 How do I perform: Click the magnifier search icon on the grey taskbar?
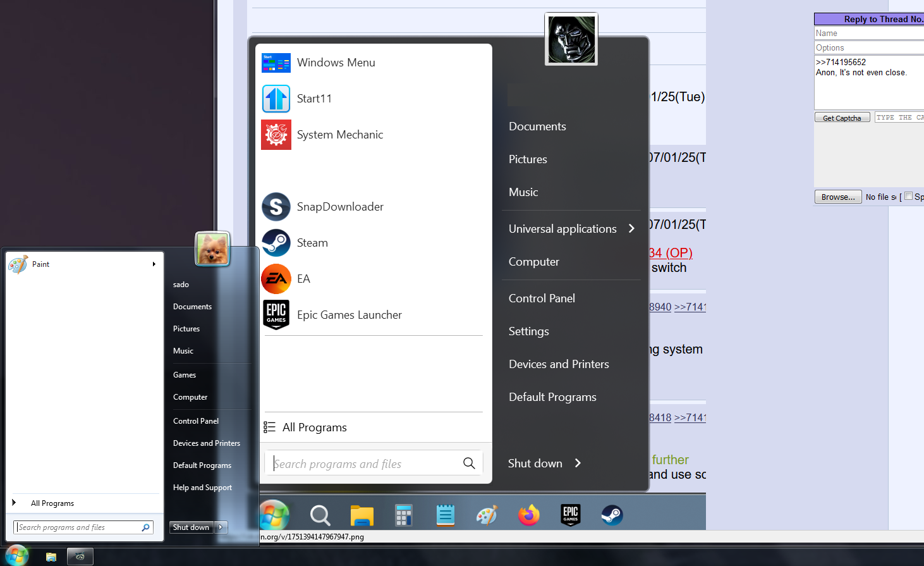320,515
